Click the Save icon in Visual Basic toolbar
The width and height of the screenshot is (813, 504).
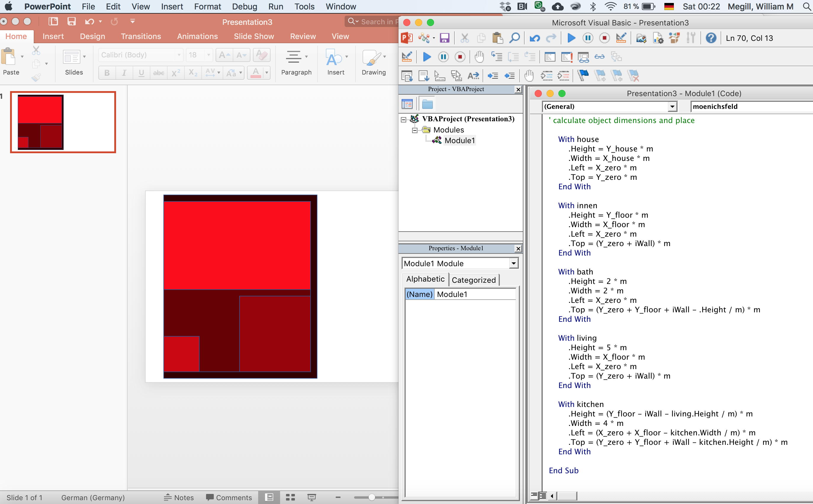(444, 38)
